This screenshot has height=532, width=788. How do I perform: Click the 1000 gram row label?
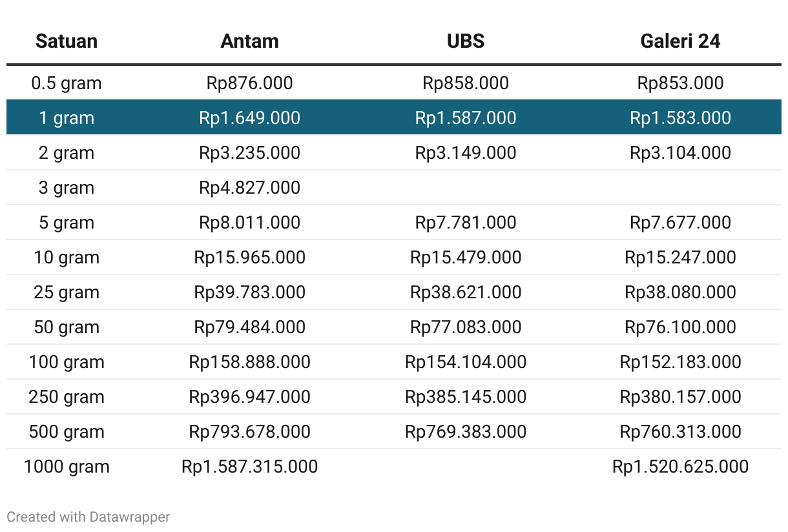67,467
